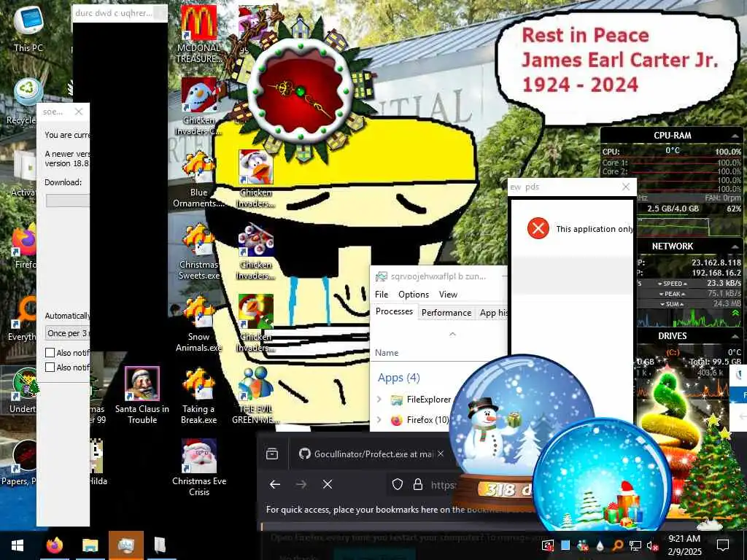The image size is (747, 560).
Task: Click the Download progress bar
Action: point(68,201)
